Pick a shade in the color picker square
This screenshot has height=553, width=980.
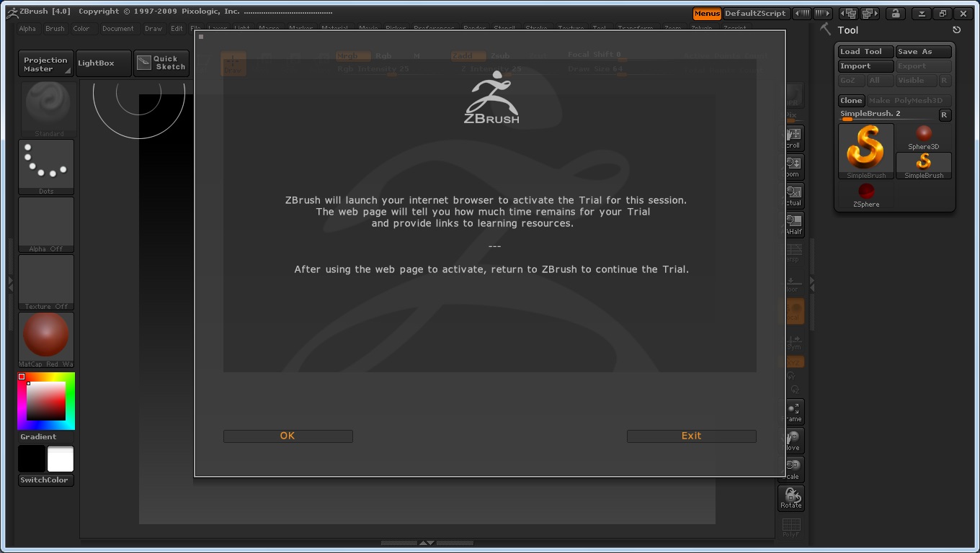click(x=46, y=401)
